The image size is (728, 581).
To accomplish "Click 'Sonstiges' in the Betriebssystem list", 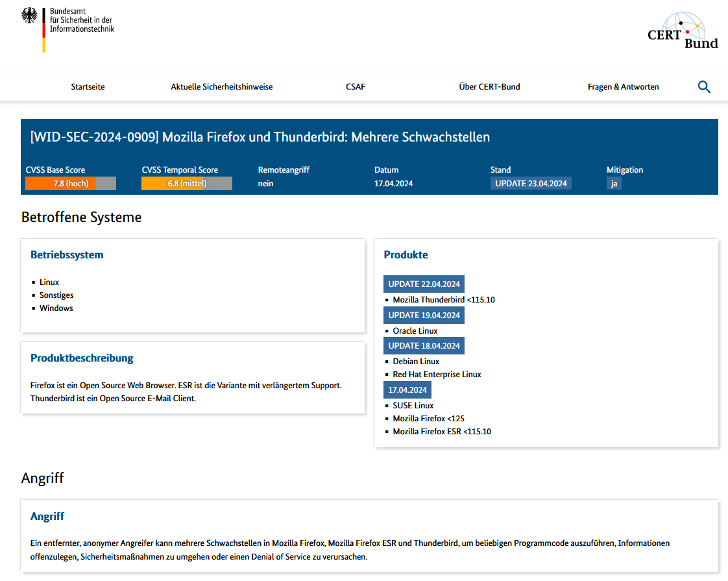I will (x=56, y=295).
